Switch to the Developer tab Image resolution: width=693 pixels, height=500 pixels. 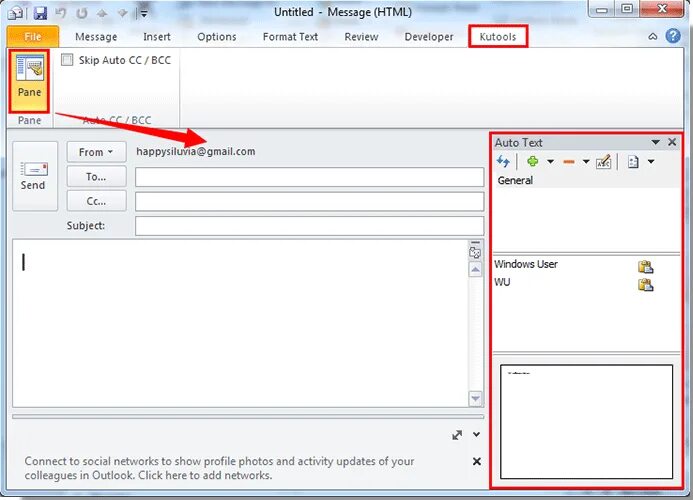pos(429,37)
